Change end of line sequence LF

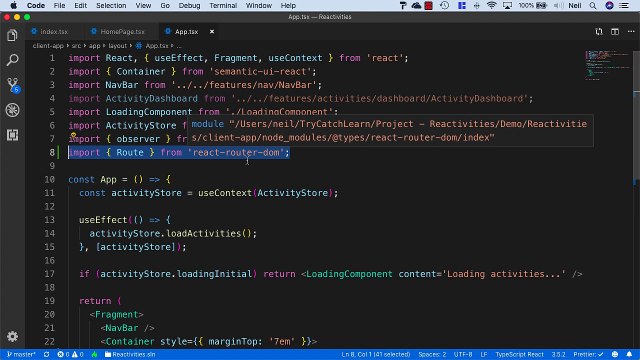tap(484, 354)
